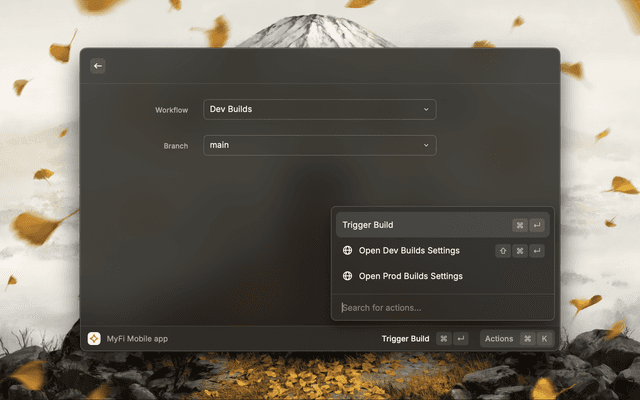Click globe icon beside Open Prod Builds Settings
This screenshot has height=400, width=640.
tap(347, 276)
